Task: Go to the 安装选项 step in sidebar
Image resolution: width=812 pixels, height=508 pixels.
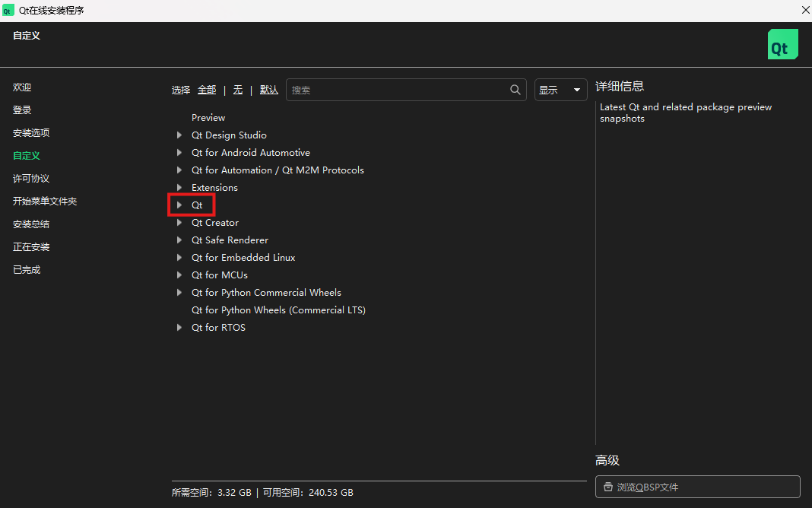Action: click(31, 132)
